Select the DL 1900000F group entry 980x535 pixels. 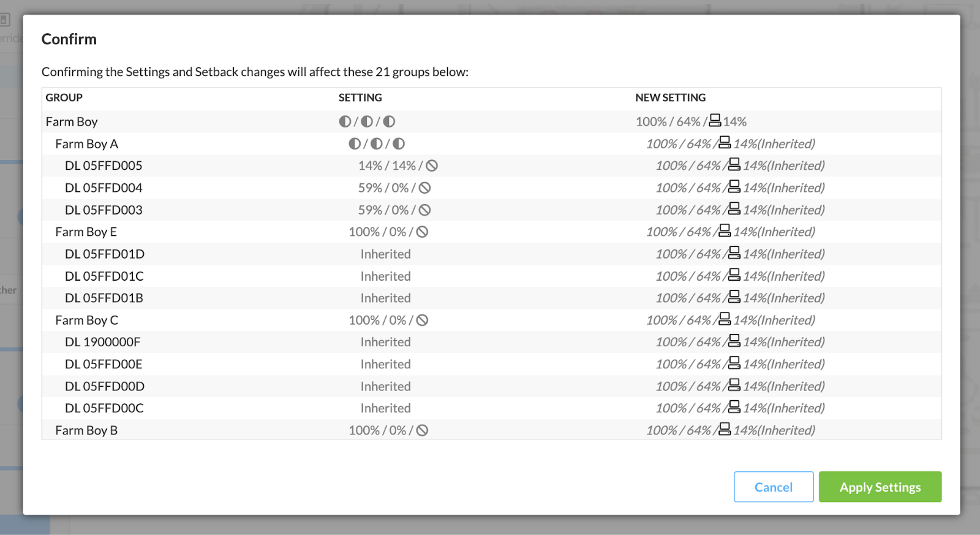tap(102, 342)
